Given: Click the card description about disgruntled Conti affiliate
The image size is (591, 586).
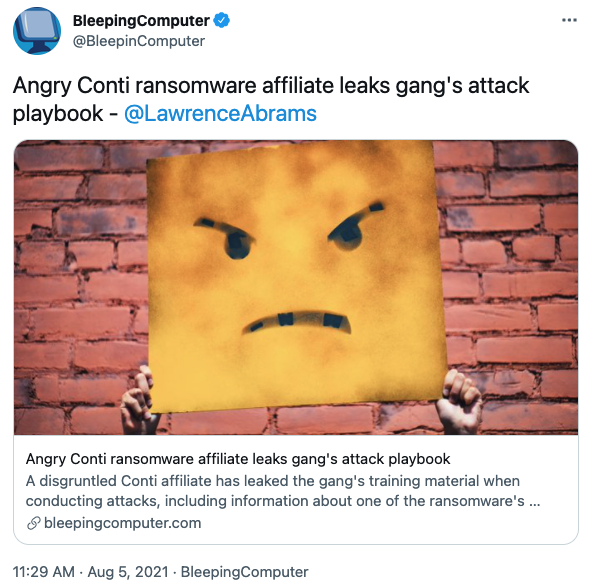Looking at the screenshot, I should [283, 491].
